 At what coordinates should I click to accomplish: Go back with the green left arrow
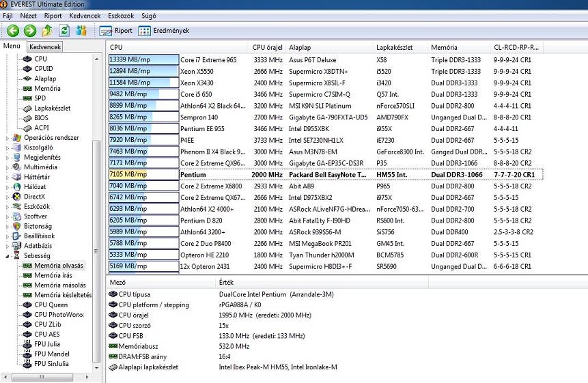(13, 31)
